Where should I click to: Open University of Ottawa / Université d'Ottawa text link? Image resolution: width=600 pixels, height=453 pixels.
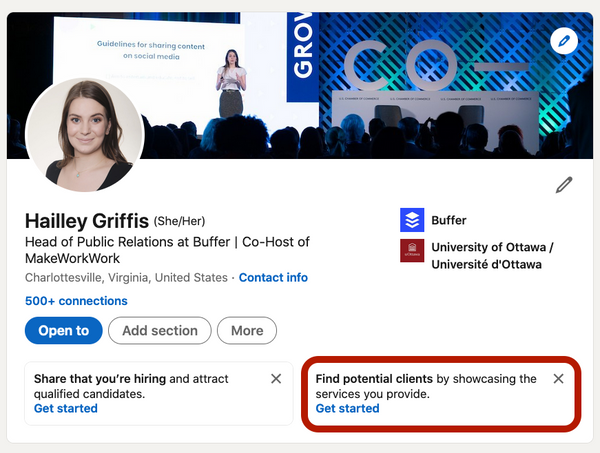491,256
